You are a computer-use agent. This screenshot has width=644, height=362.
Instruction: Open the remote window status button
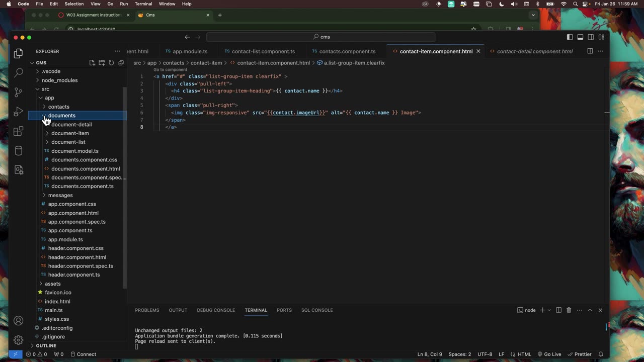[16, 354]
